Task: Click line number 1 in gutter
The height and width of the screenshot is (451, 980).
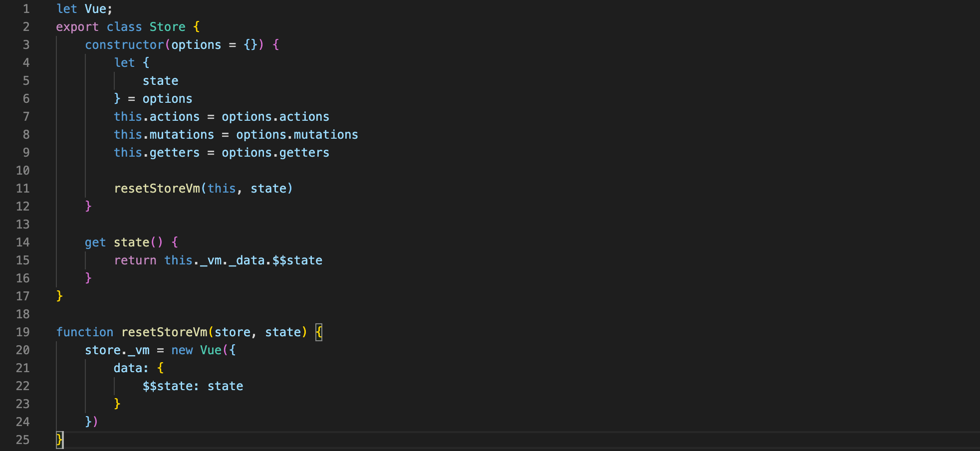Action: (x=26, y=9)
